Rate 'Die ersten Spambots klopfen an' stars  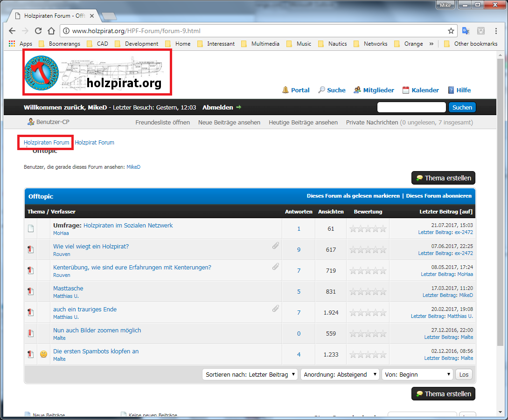[368, 355]
